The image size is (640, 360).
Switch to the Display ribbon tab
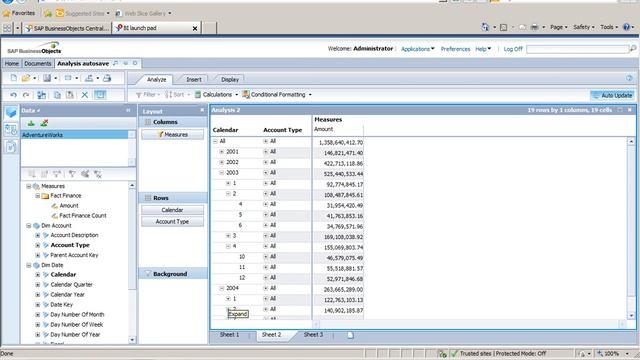[x=230, y=80]
